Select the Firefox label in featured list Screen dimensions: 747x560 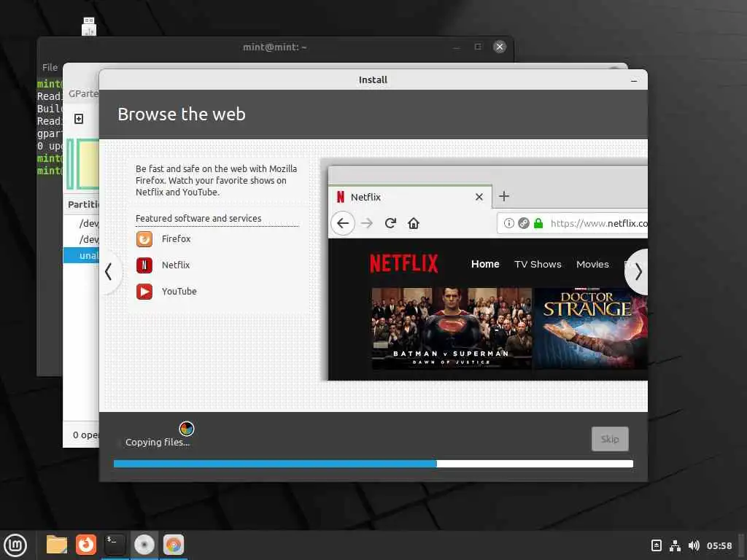(176, 239)
